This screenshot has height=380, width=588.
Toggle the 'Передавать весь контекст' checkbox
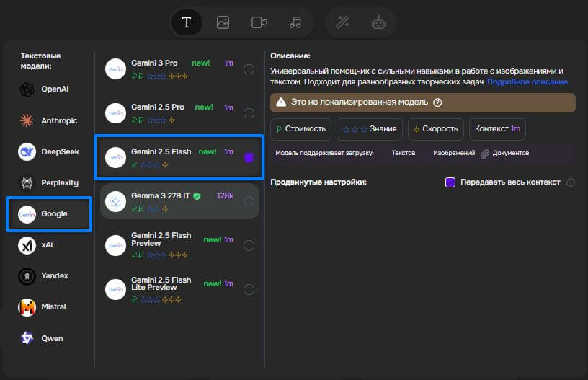[x=450, y=182]
